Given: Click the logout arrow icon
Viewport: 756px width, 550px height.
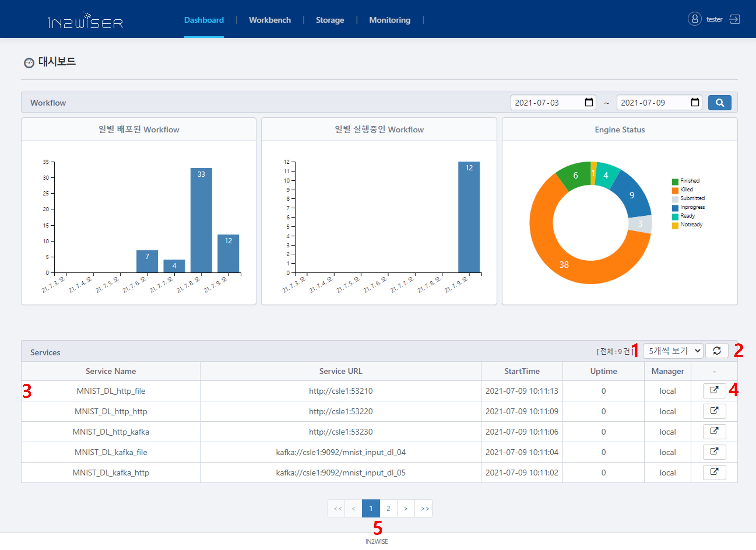Looking at the screenshot, I should pos(734,19).
